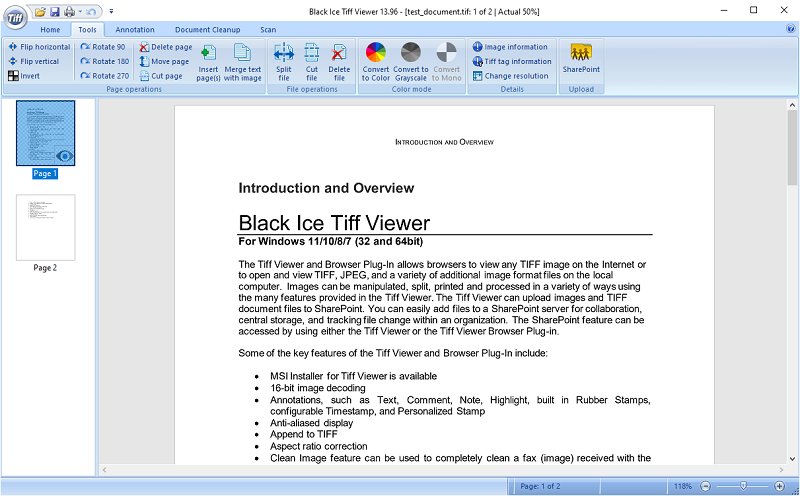Click the 'Anti-aliased display' bullet

point(311,423)
